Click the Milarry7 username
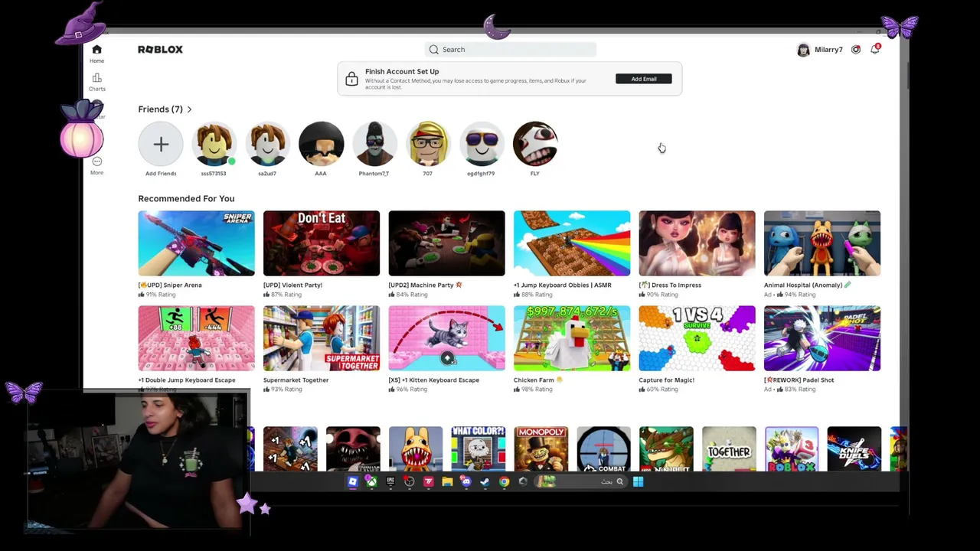The width and height of the screenshot is (980, 551). pos(828,50)
